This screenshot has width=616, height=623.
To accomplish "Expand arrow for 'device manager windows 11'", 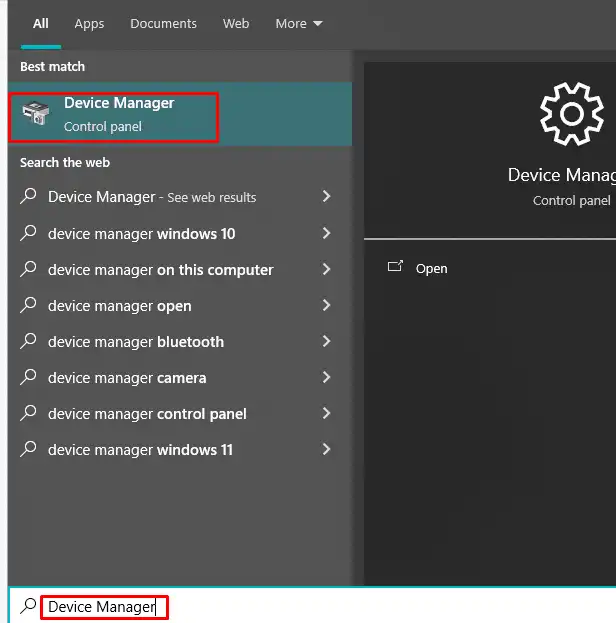I will tap(326, 449).
